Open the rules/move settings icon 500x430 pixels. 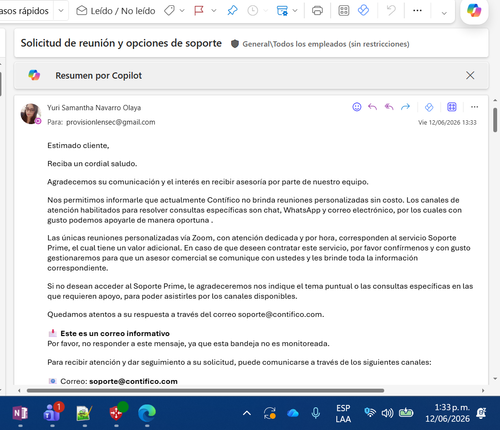tap(282, 11)
